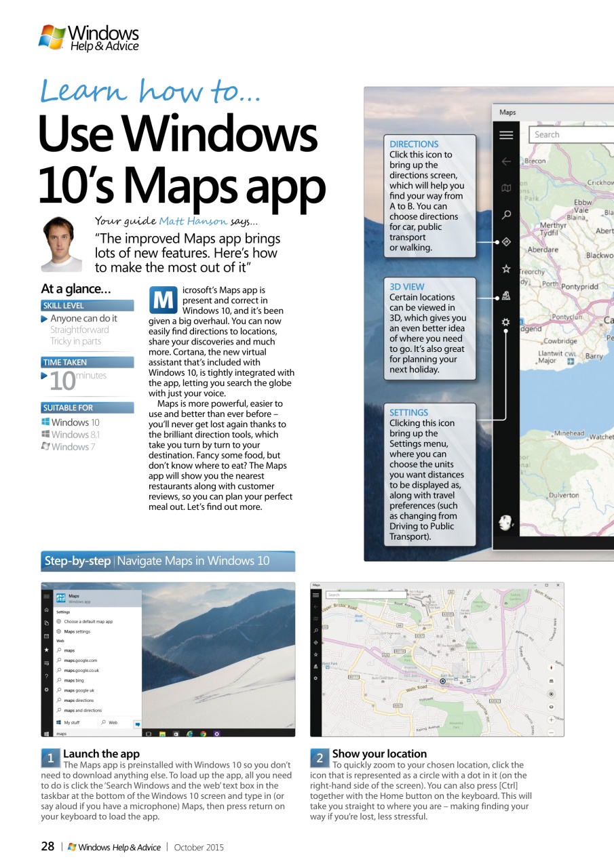Open Favorites star in large Maps sidebar

click(506, 269)
